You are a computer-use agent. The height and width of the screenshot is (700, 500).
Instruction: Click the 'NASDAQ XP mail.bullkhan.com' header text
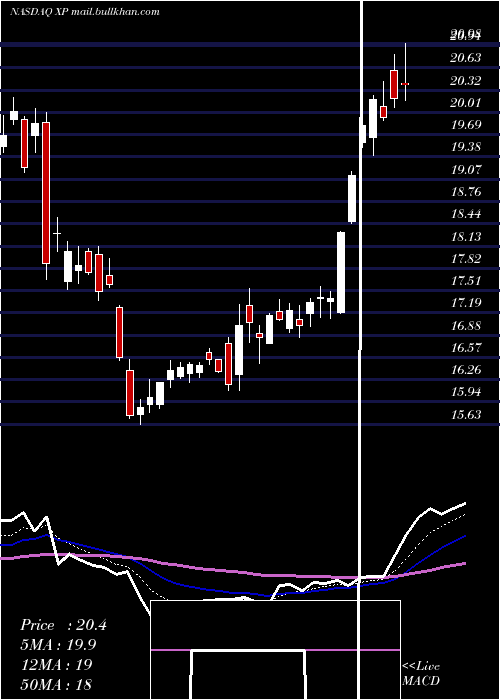tap(84, 12)
